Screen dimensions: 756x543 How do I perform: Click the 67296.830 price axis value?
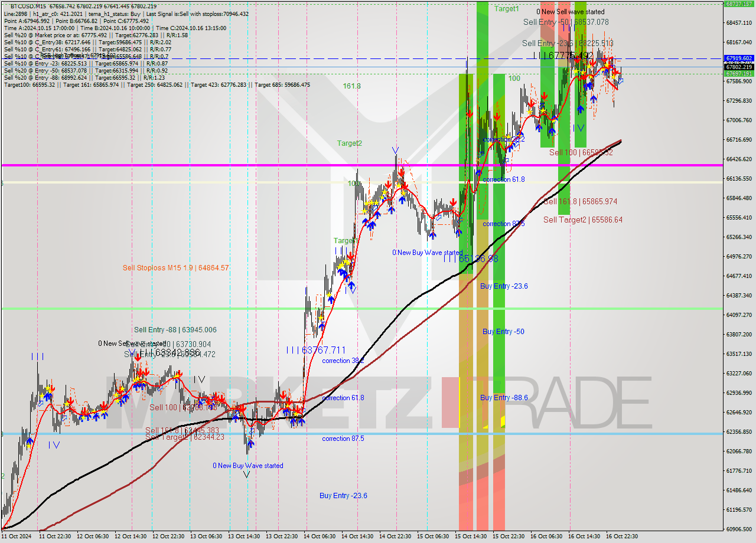739,100
